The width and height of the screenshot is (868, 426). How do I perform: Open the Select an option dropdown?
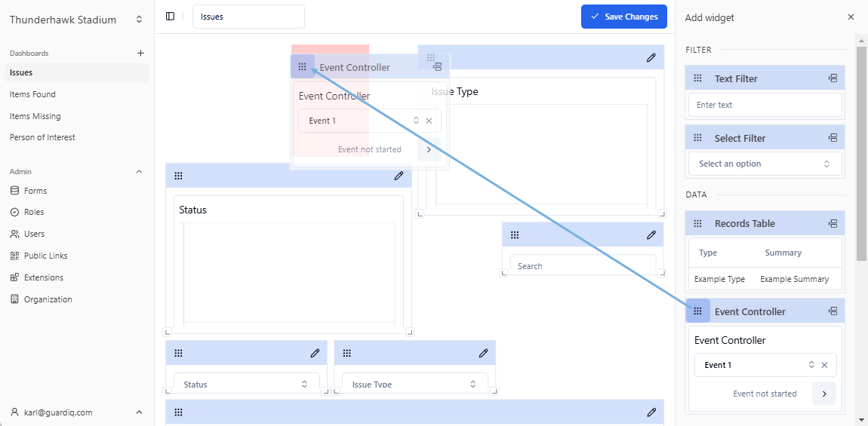765,164
